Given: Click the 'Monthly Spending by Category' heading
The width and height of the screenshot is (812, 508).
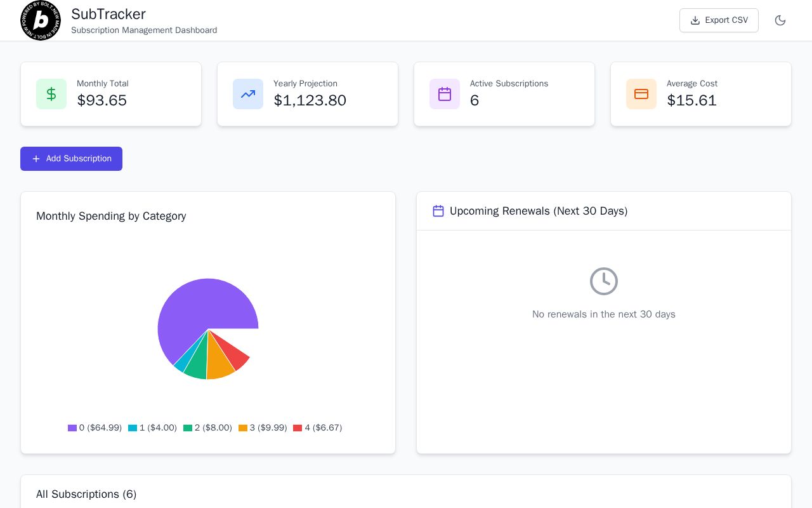Looking at the screenshot, I should (x=111, y=216).
